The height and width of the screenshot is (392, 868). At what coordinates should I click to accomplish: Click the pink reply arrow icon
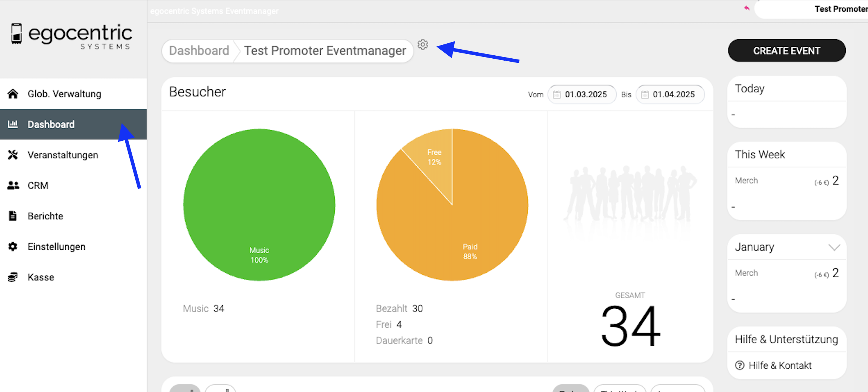click(747, 8)
